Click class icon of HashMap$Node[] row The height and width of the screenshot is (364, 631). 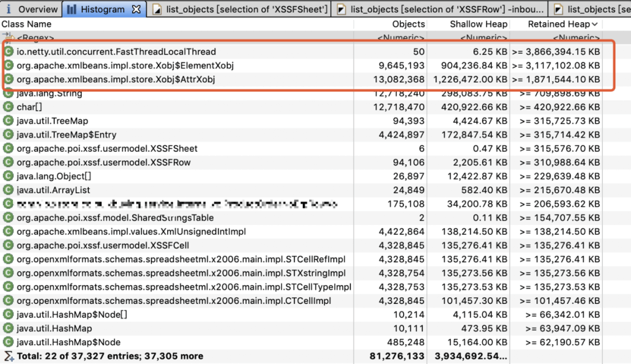(x=8, y=314)
